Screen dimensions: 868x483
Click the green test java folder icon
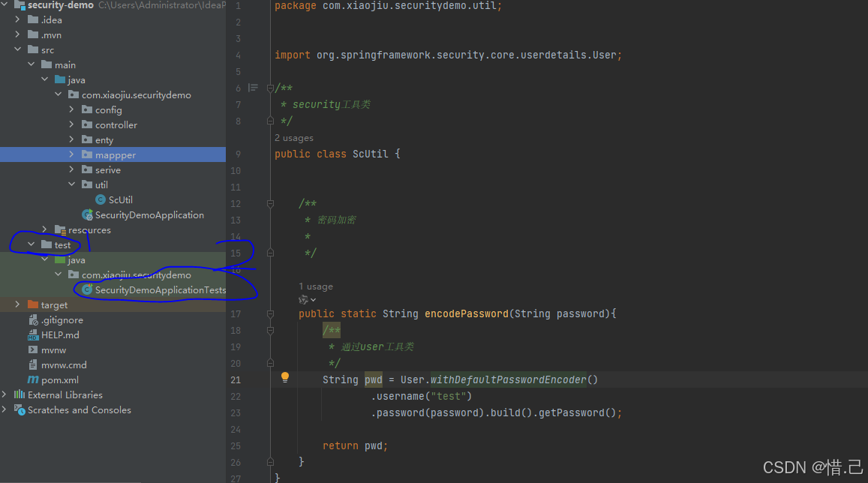(x=60, y=259)
